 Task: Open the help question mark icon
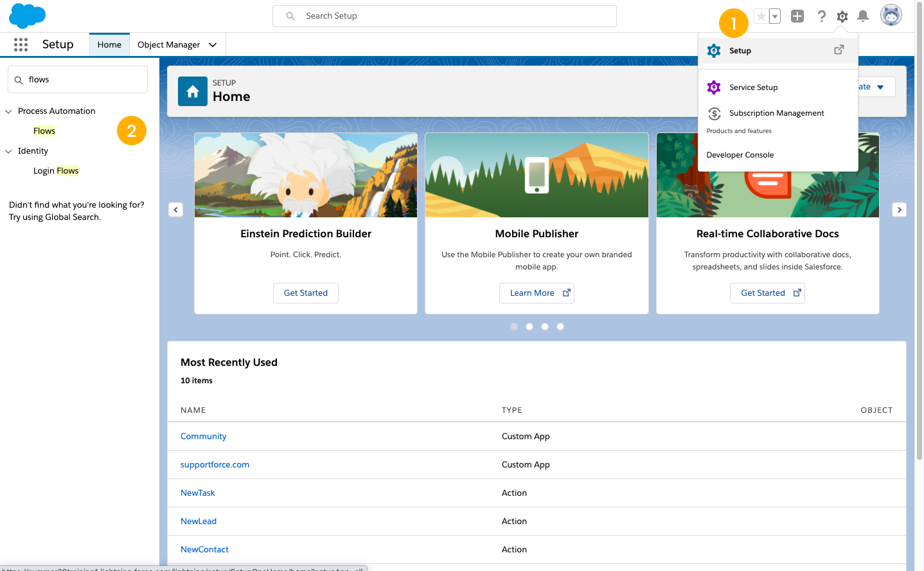(x=821, y=16)
